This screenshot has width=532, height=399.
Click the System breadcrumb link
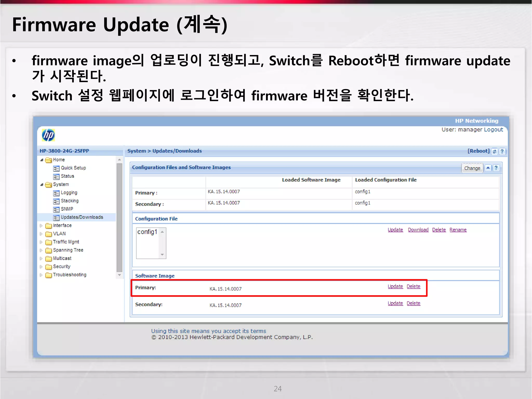click(137, 151)
